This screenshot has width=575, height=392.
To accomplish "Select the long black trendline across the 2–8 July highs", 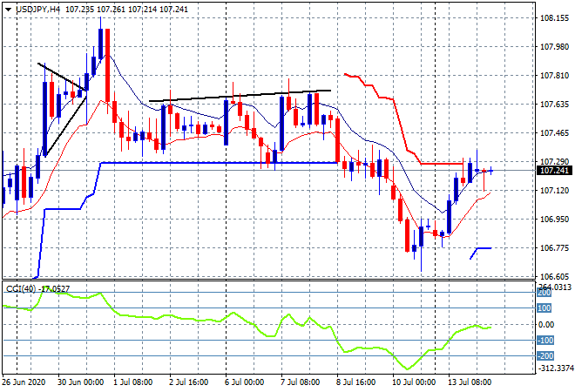I will coord(240,96).
